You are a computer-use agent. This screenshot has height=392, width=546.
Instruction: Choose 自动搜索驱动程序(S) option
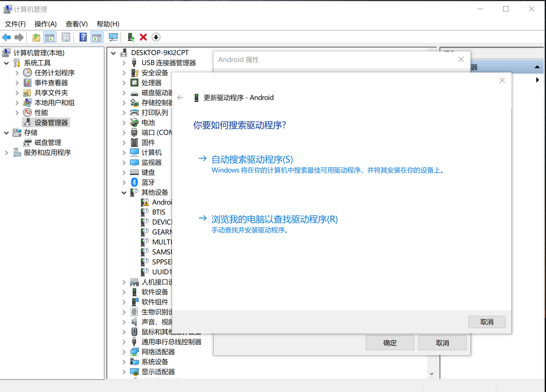click(x=252, y=159)
